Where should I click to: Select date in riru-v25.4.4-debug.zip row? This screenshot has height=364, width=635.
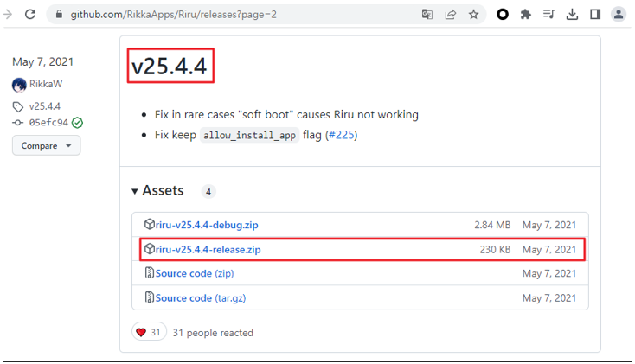[549, 225]
